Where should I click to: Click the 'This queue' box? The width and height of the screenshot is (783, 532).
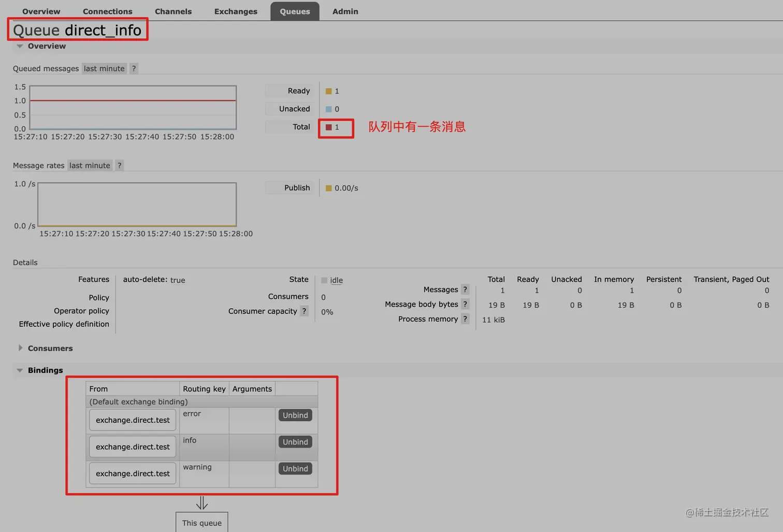[x=202, y=522]
